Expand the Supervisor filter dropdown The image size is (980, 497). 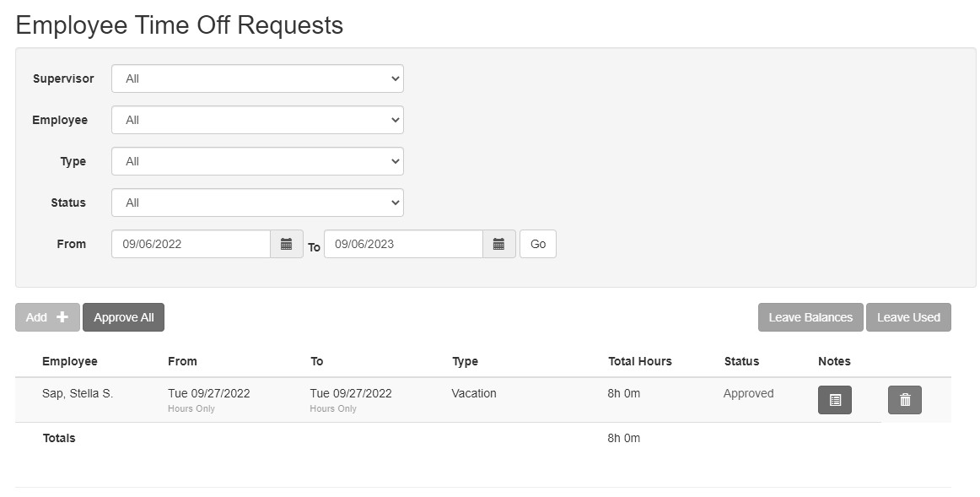point(257,78)
